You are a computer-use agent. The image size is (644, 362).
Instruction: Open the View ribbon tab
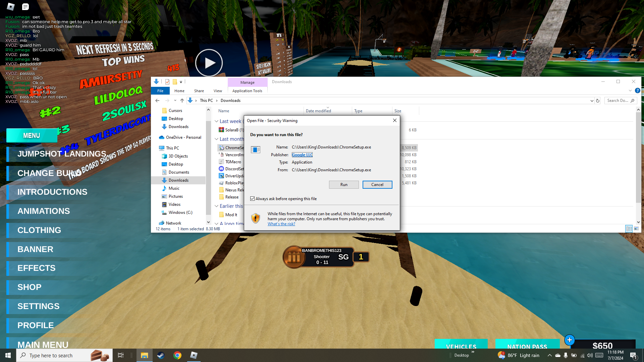[x=218, y=91]
